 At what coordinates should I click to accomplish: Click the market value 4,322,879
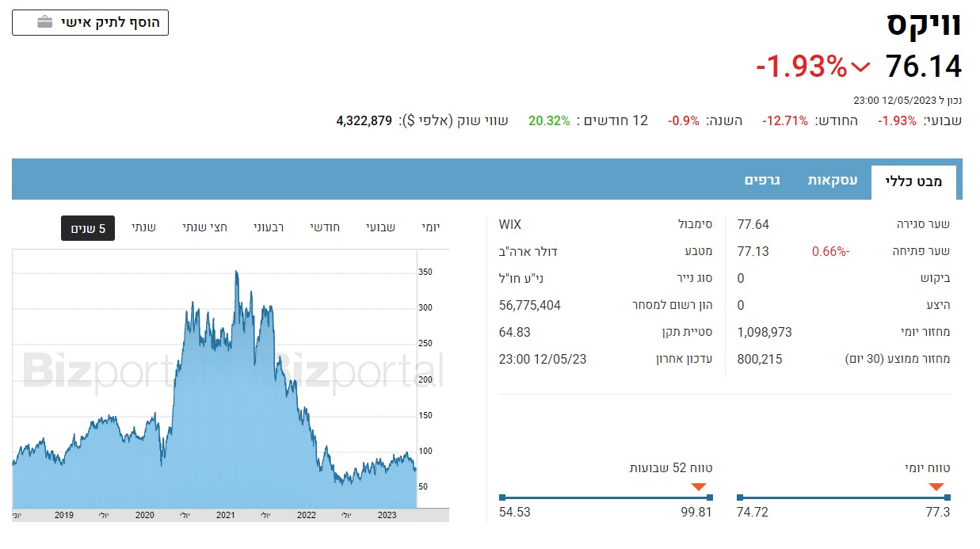364,120
